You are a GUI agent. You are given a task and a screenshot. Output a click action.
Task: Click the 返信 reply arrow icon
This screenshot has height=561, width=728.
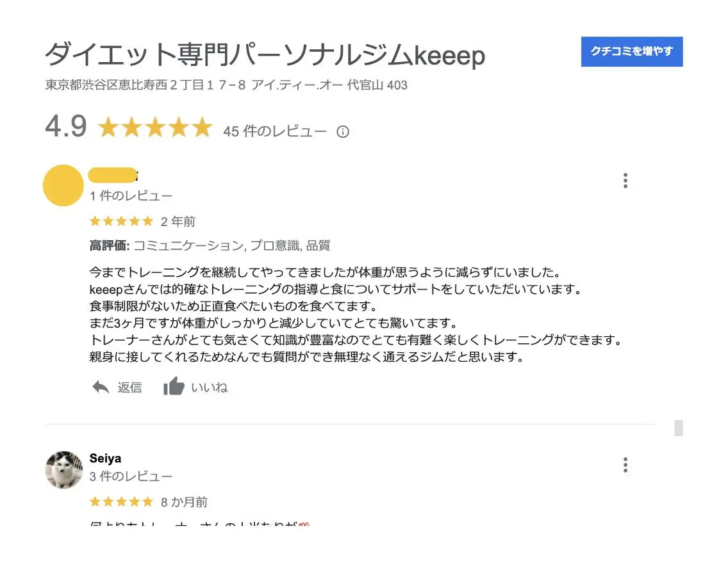pos(100,387)
